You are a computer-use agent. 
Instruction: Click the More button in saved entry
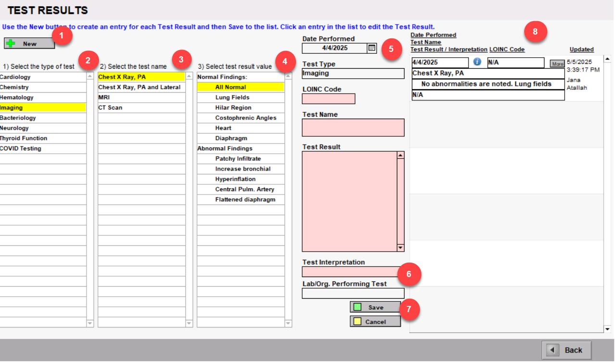click(557, 63)
